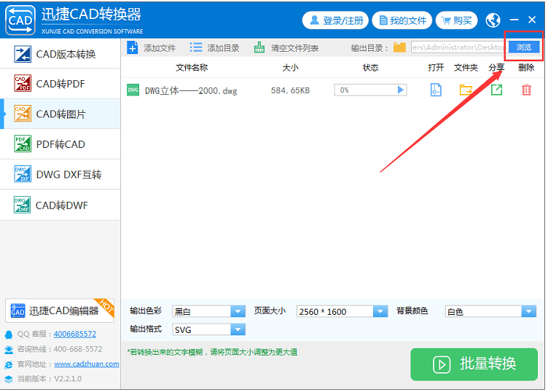Click the 添加目录 list icon
This screenshot has height=392, width=548.
pos(196,47)
